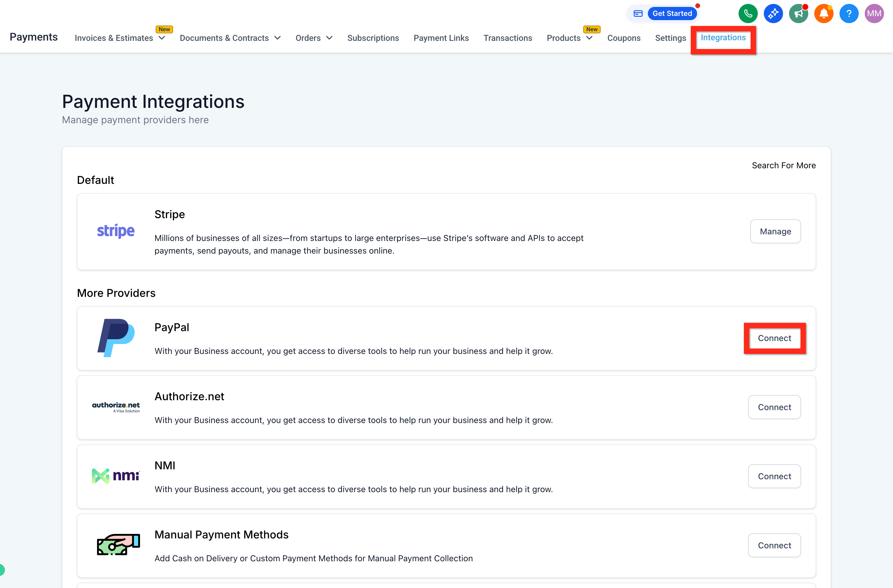The image size is (893, 588).
Task: Click Manage for Stripe
Action: (775, 232)
